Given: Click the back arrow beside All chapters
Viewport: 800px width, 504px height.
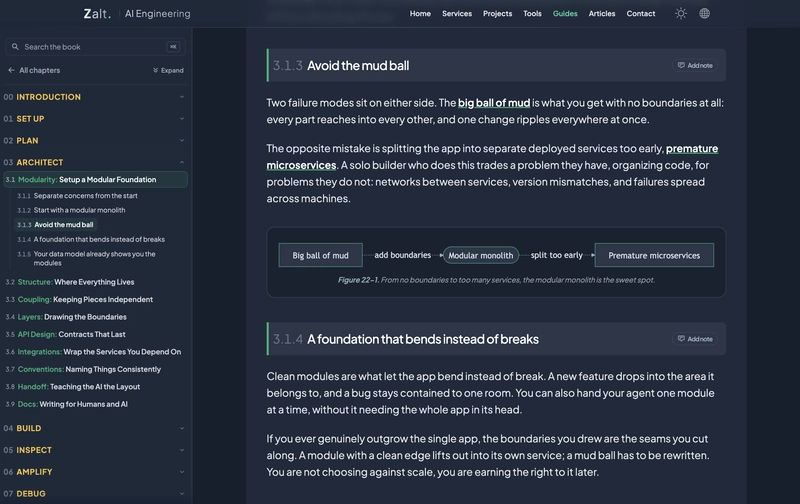Looking at the screenshot, I should click(x=11, y=70).
